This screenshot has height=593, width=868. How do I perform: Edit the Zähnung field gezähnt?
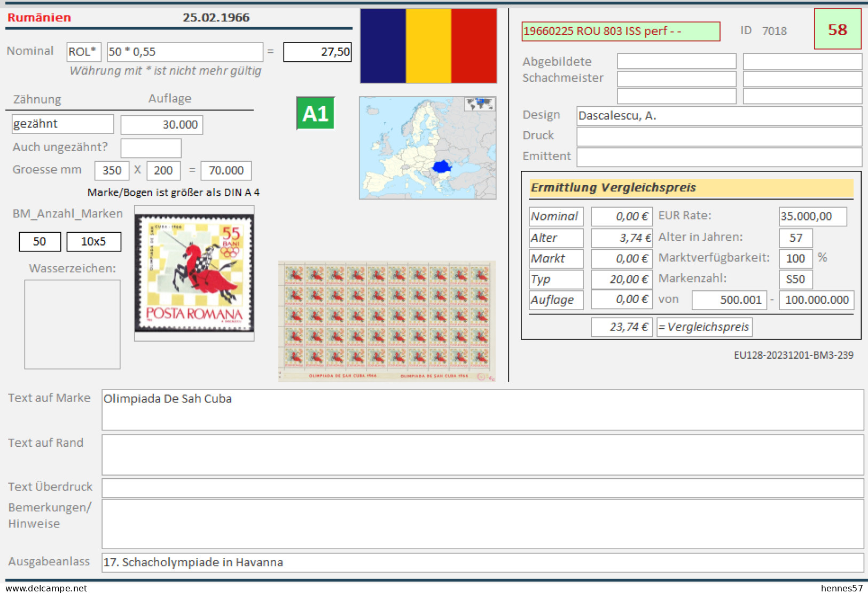point(62,124)
